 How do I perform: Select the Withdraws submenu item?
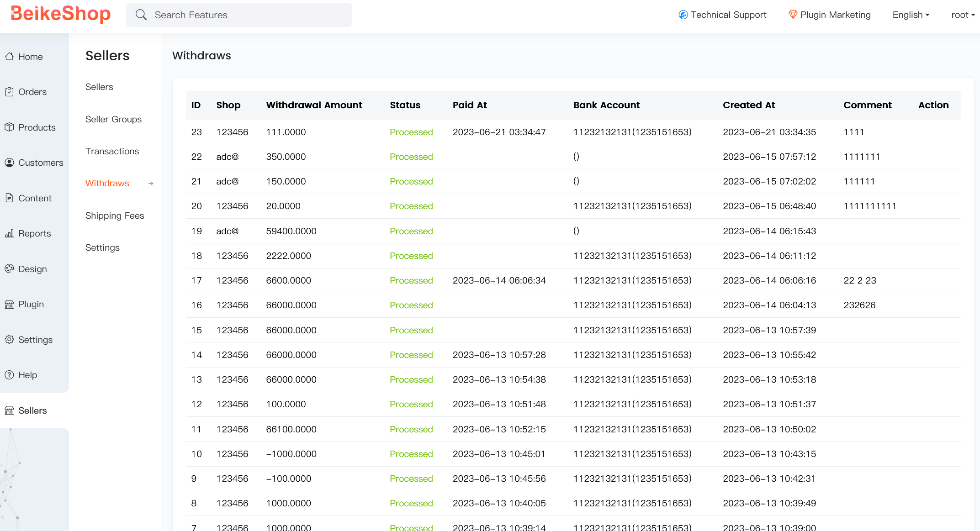tap(107, 183)
